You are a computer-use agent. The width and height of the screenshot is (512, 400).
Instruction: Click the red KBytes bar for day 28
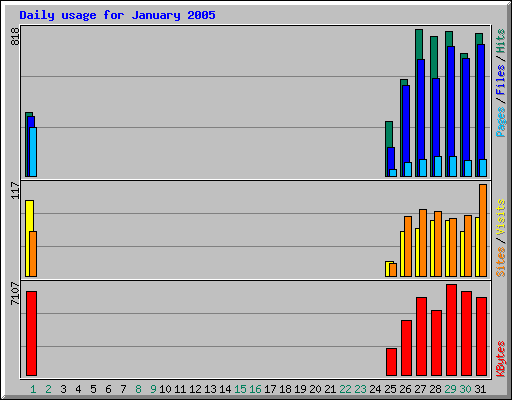click(x=436, y=343)
